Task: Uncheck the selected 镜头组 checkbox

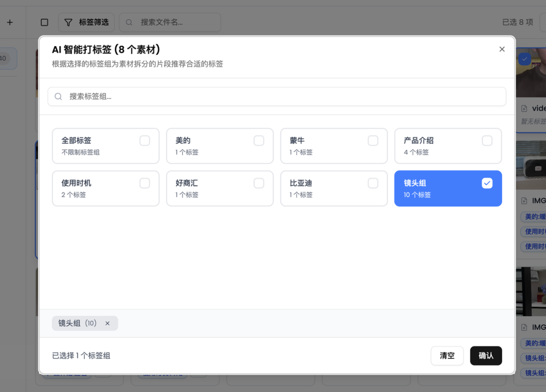Action: [487, 183]
